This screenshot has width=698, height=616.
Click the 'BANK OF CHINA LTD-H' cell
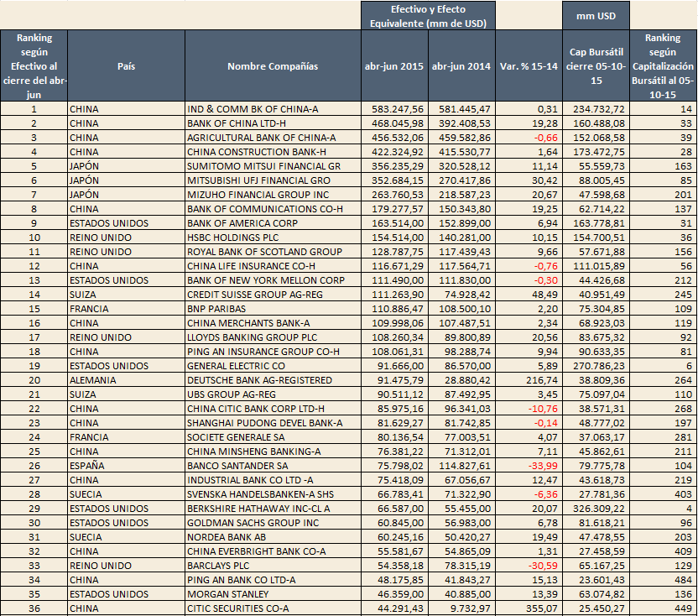(x=273, y=123)
